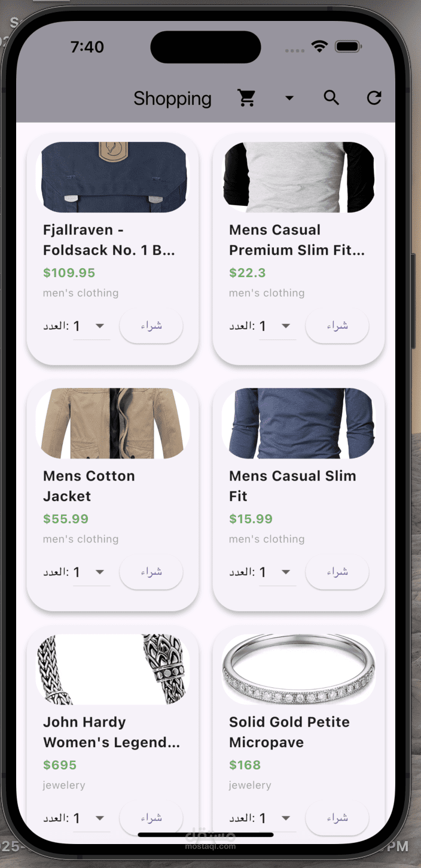Buy the Fjallraven Foldsack backpack
421x868 pixels.
[x=151, y=326]
